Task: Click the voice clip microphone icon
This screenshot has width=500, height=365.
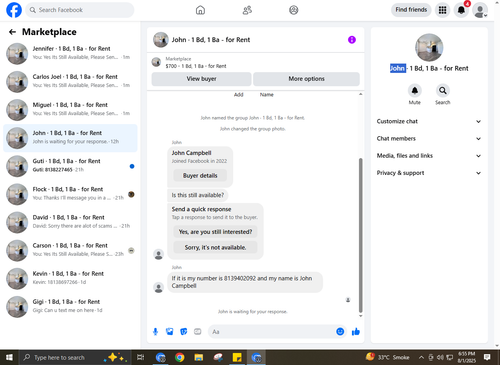Action: coord(155,332)
